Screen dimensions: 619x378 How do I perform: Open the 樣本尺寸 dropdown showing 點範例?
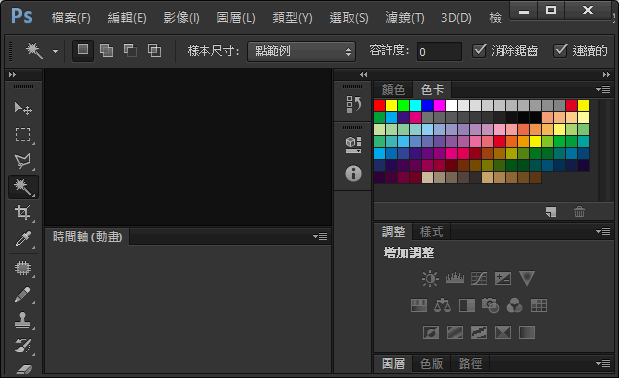point(302,51)
